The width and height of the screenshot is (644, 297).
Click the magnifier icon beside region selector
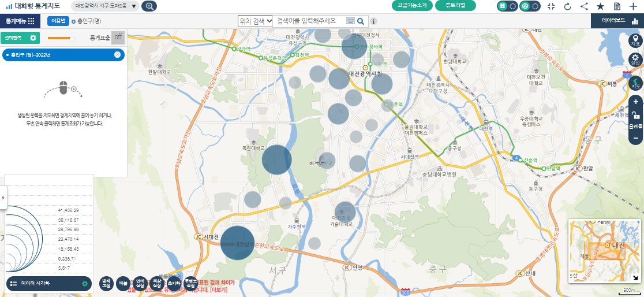coord(149,6)
